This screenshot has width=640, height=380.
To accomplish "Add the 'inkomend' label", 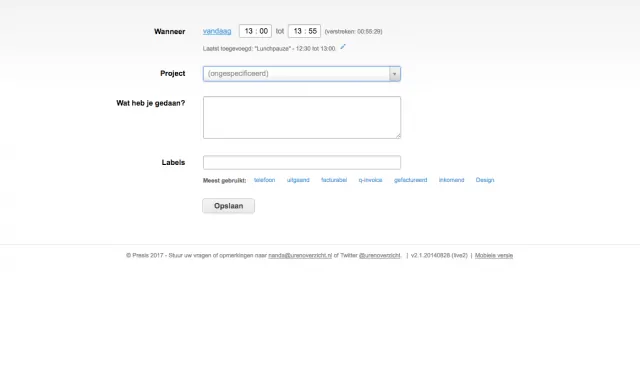I will coord(451,180).
